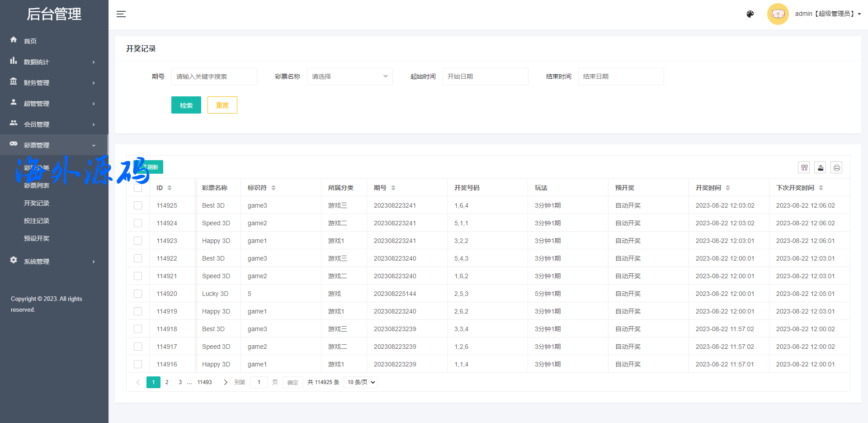The width and height of the screenshot is (868, 423).
Task: Open the 10 条/页 page size dropdown
Action: (361, 382)
